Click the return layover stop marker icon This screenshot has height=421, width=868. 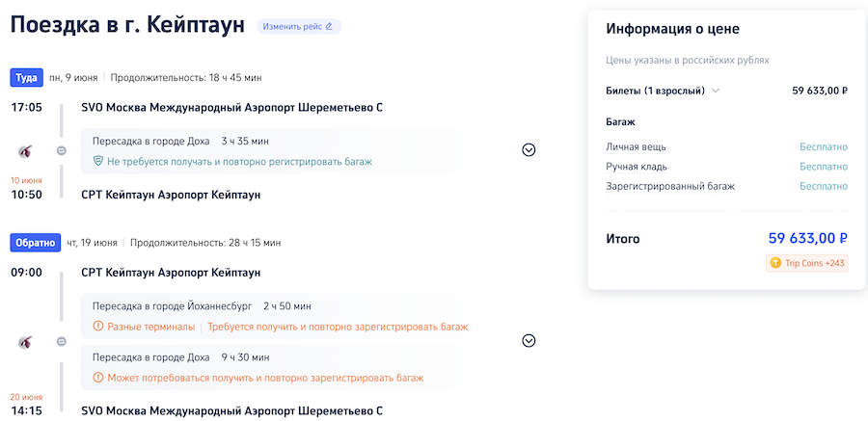click(62, 341)
